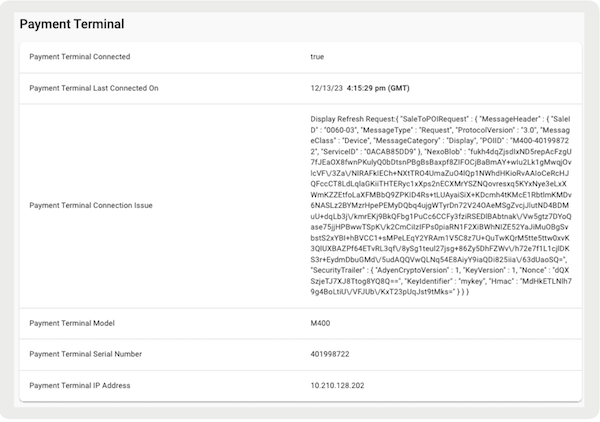
Task: Click the 'true' connected value
Action: click(317, 57)
